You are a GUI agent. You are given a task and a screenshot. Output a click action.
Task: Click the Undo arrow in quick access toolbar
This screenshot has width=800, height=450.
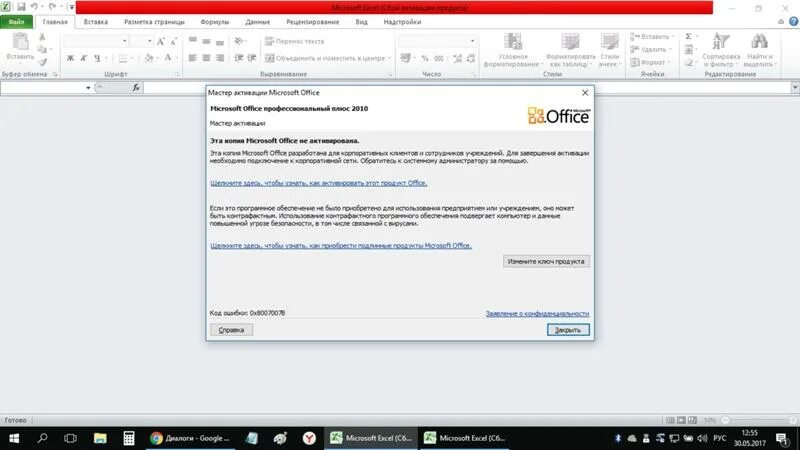pos(34,7)
